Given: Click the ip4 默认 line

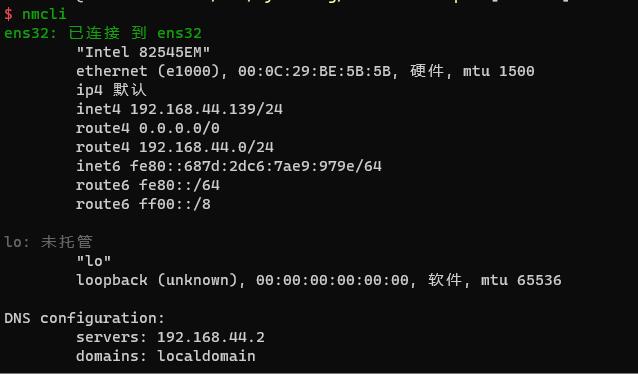Looking at the screenshot, I should [111, 90].
